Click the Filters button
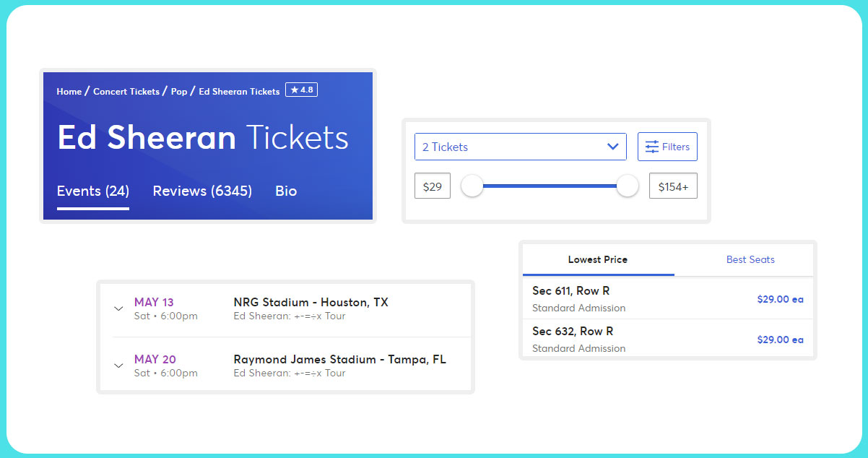Viewport: 868px width, 458px height. click(x=667, y=147)
